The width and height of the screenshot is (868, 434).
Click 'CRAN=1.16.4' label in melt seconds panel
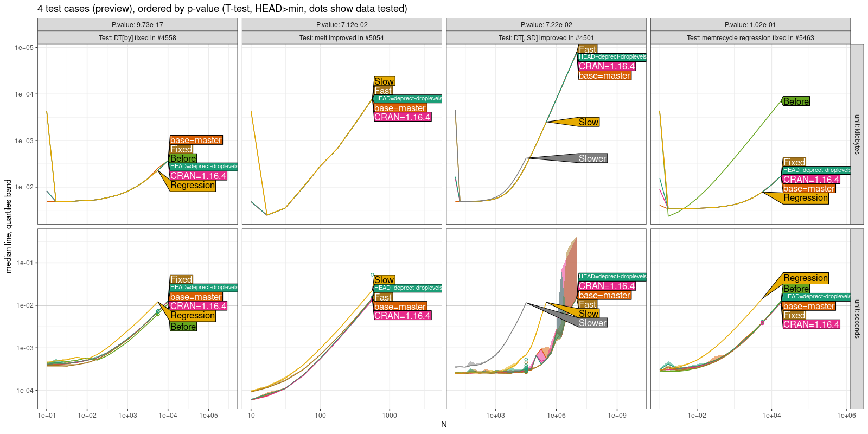[x=403, y=316]
